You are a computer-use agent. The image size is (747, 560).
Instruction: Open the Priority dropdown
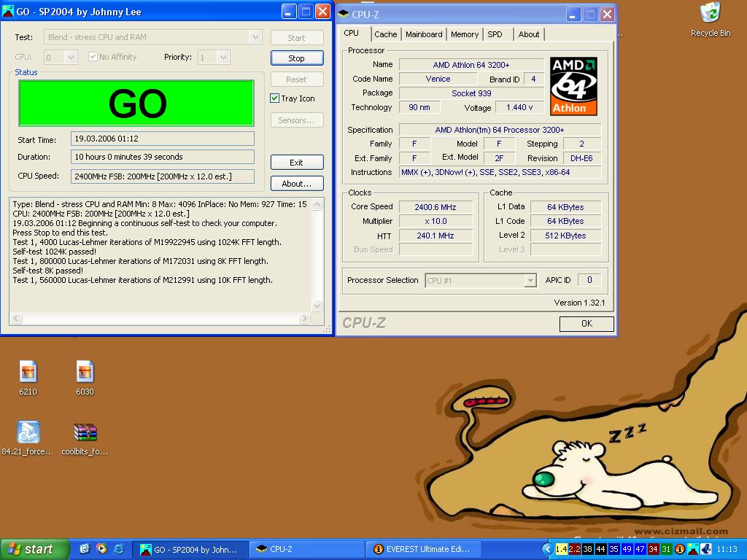pyautogui.click(x=223, y=57)
